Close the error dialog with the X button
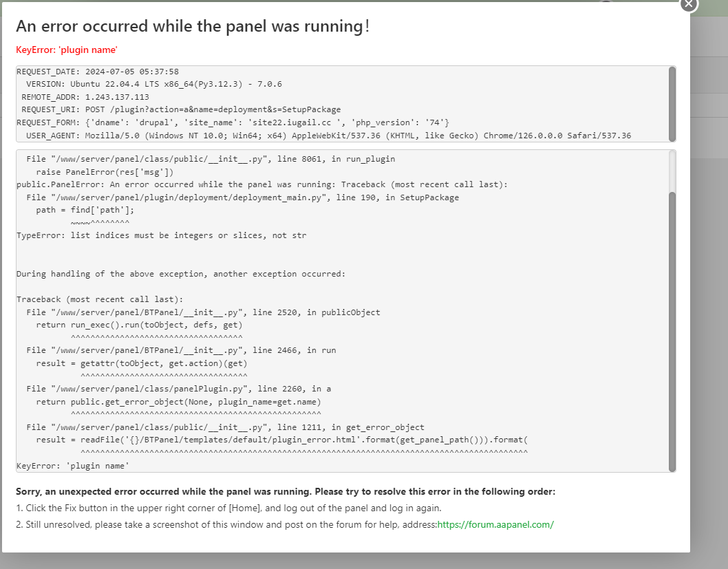 pyautogui.click(x=689, y=4)
